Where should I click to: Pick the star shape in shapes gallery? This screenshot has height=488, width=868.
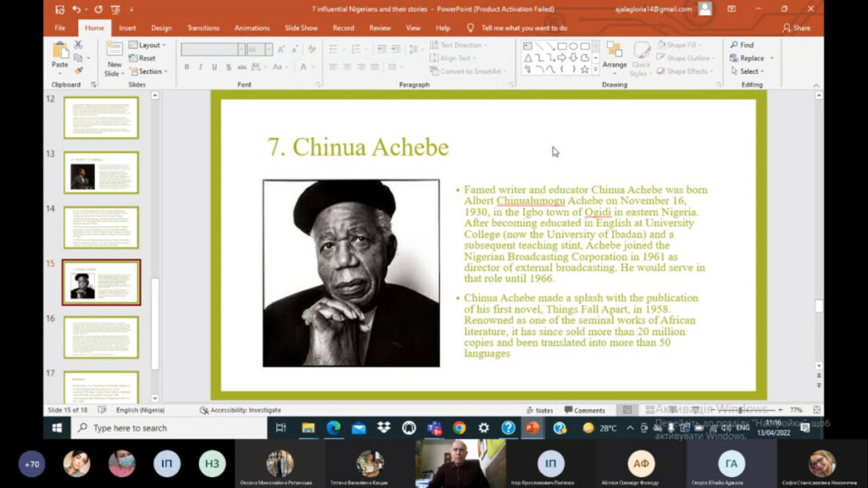point(584,69)
